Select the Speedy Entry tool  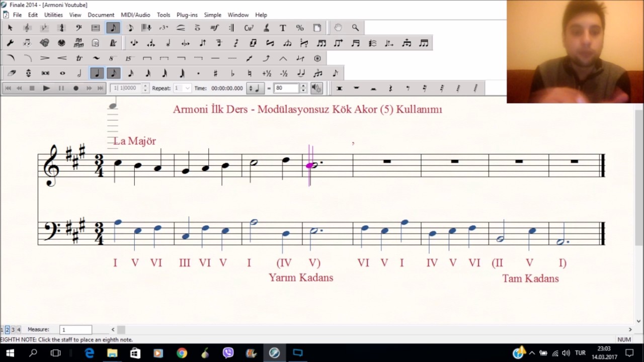[130, 28]
